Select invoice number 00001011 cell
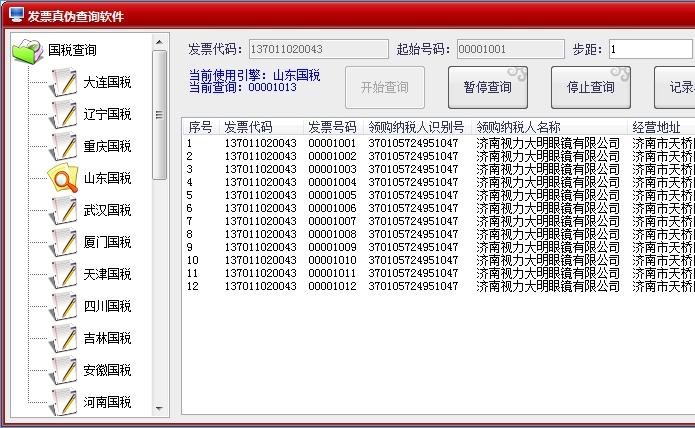Viewport: 695px width, 428px height. [x=332, y=273]
